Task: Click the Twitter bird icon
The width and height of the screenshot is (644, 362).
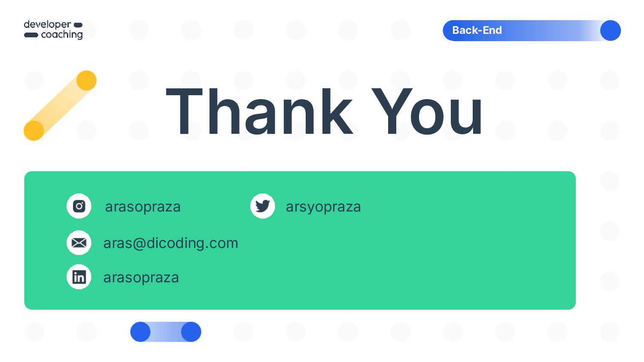Action: click(263, 206)
